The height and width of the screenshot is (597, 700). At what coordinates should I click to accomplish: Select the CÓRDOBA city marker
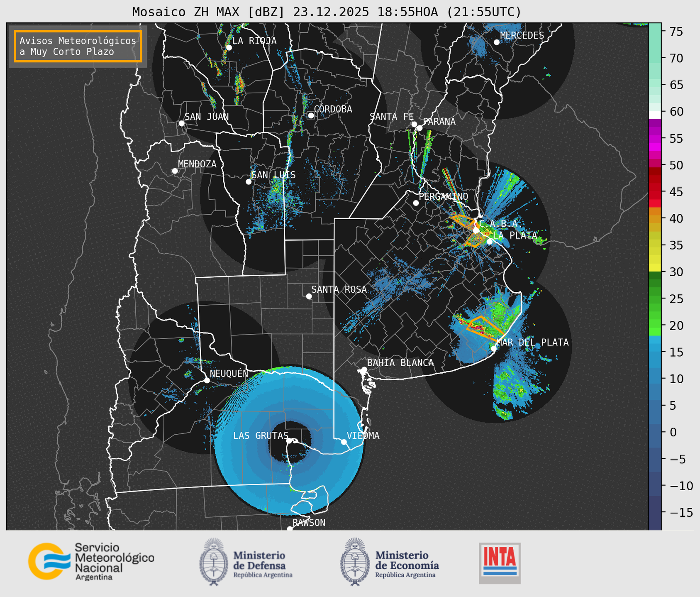click(311, 115)
